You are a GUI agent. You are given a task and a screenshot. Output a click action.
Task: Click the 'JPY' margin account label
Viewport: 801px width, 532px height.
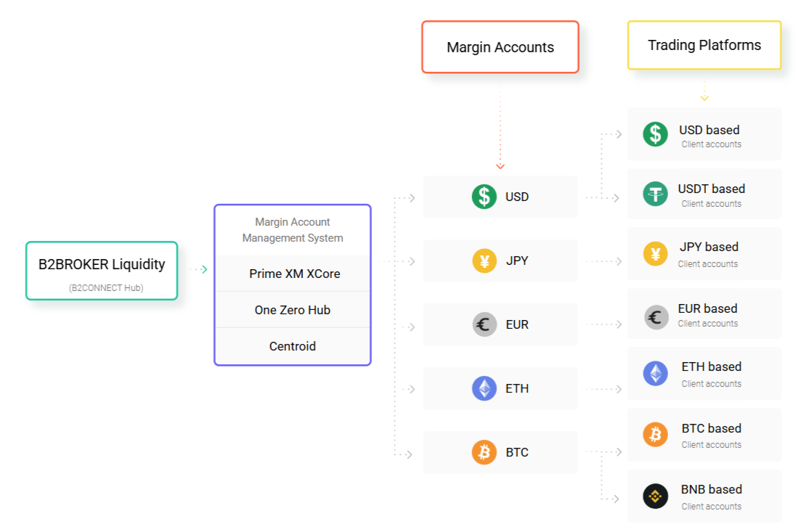click(x=517, y=261)
